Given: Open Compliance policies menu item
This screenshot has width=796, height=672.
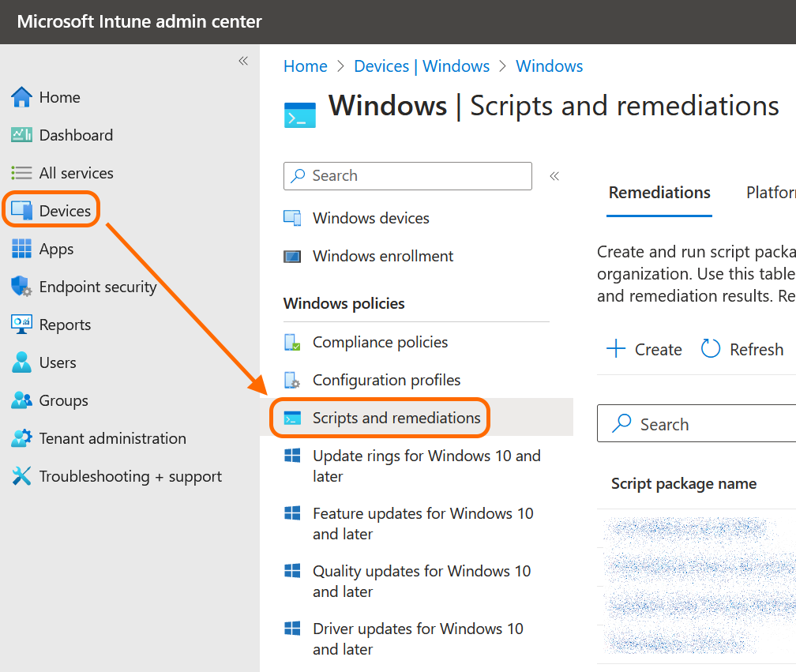Looking at the screenshot, I should tap(380, 342).
